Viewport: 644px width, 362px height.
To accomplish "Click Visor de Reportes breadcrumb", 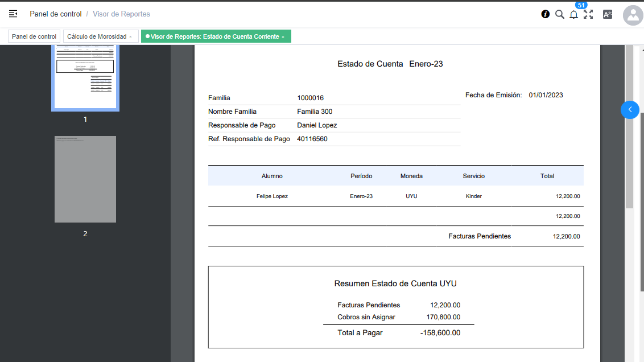I will point(121,14).
